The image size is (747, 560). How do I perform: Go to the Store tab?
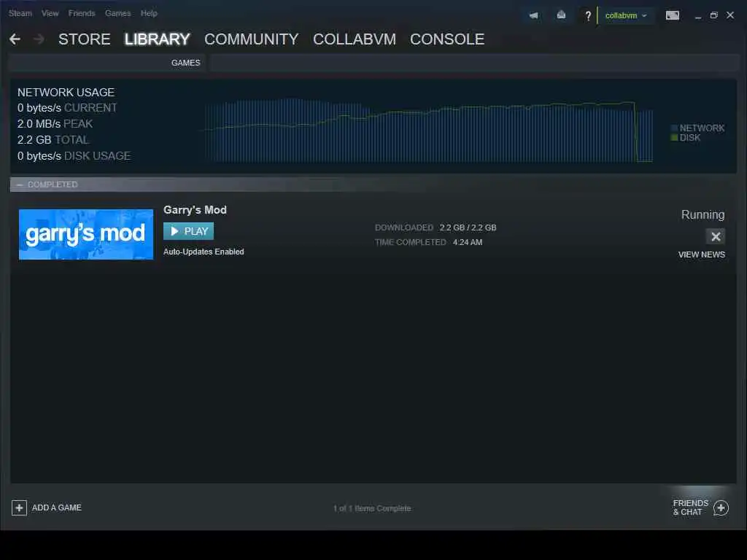[85, 39]
